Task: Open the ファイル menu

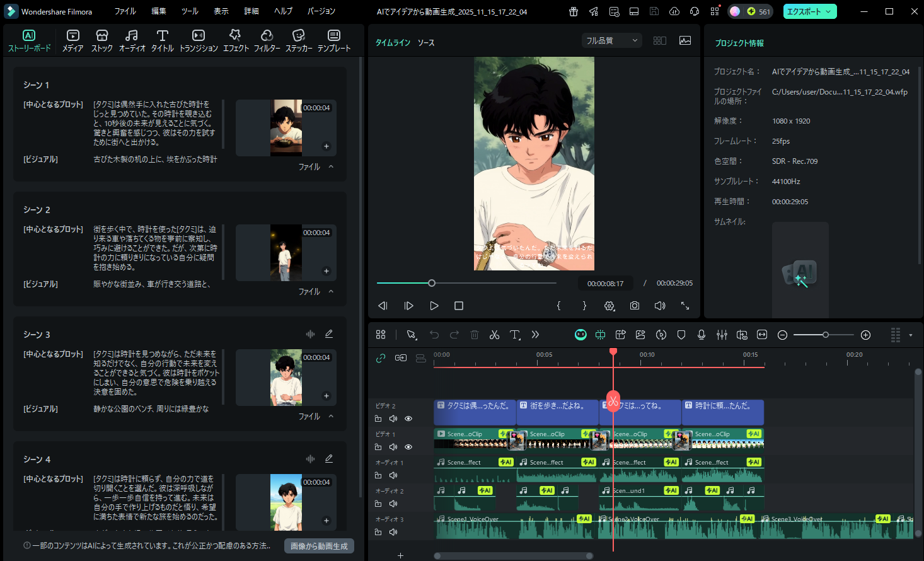Action: pyautogui.click(x=125, y=11)
